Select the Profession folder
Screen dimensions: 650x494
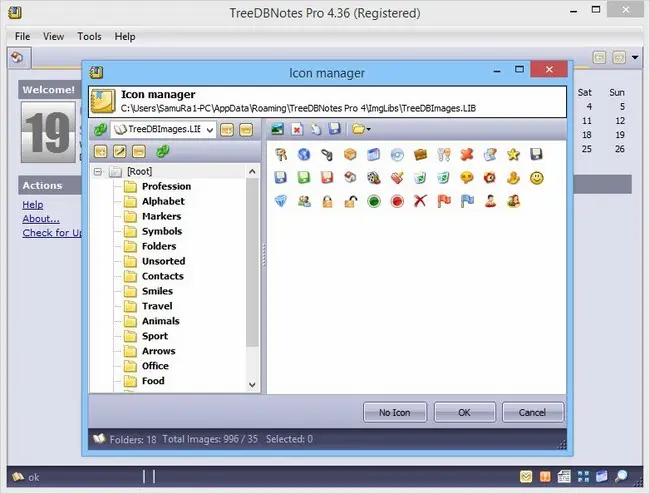[167, 186]
